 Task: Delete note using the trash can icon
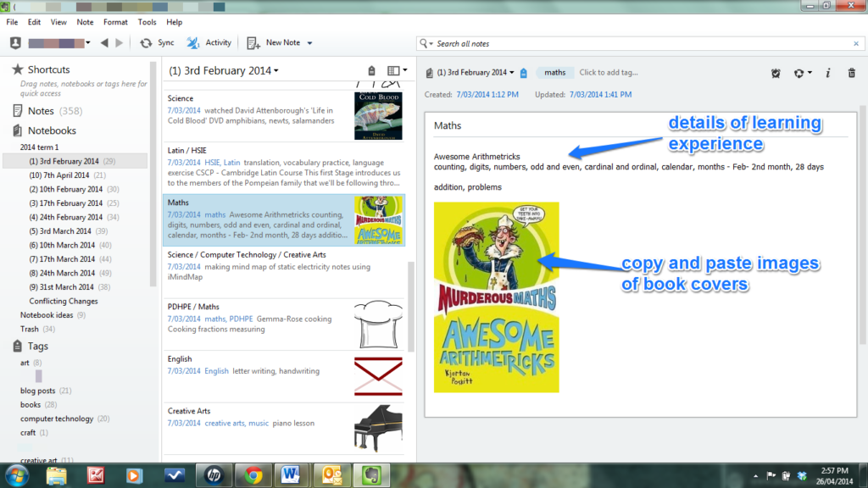tap(852, 74)
